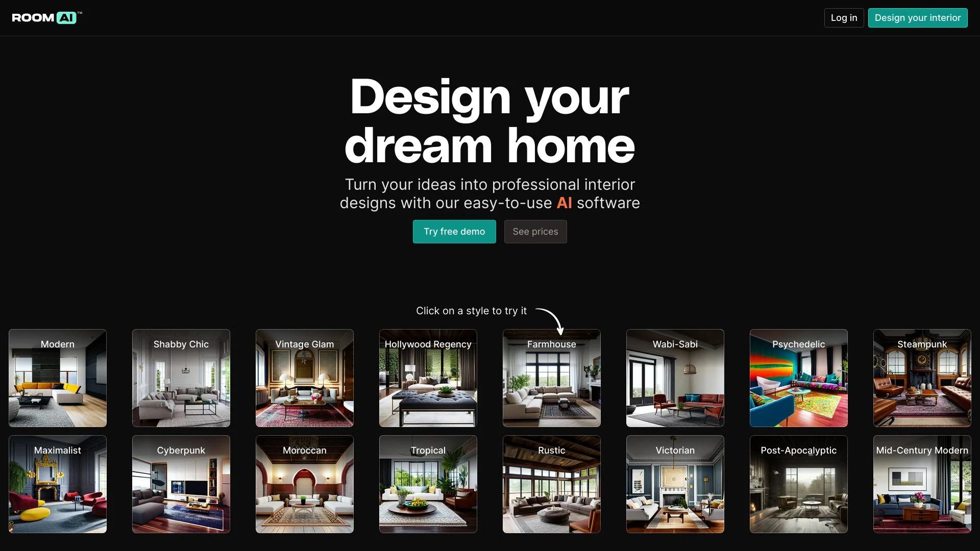Screen dimensions: 980x551
Task: Click the Room AI logo link
Action: [47, 17]
